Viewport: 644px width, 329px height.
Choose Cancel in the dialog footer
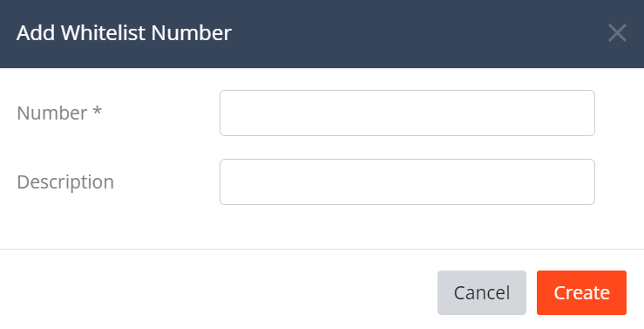[x=482, y=293]
